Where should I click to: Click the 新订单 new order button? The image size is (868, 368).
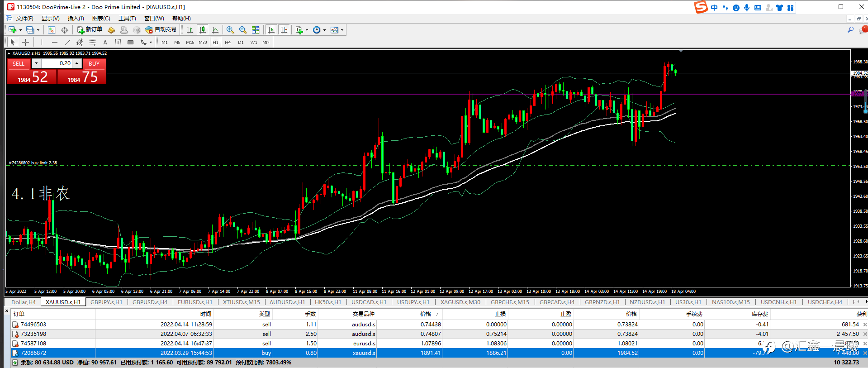(x=90, y=30)
